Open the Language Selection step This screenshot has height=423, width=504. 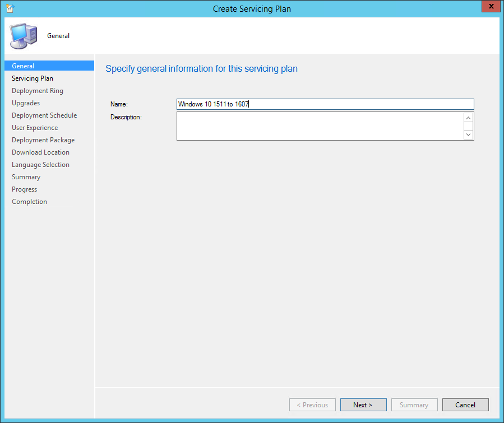tap(40, 165)
